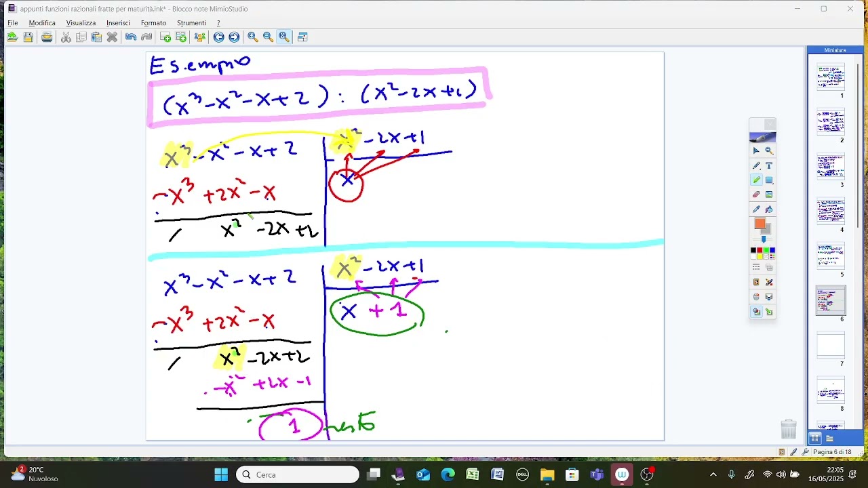Redo the last undone action
This screenshot has width=868, height=488.
click(146, 37)
